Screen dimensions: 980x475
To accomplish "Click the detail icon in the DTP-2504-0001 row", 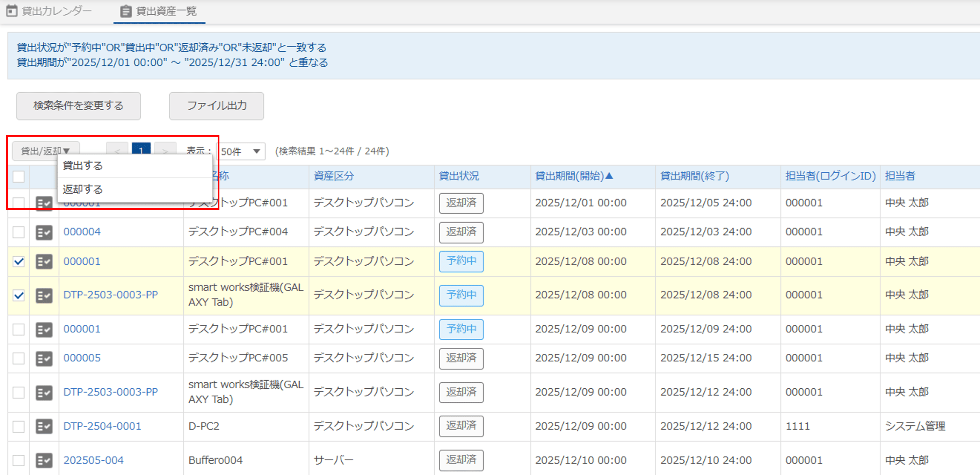I will [x=44, y=426].
